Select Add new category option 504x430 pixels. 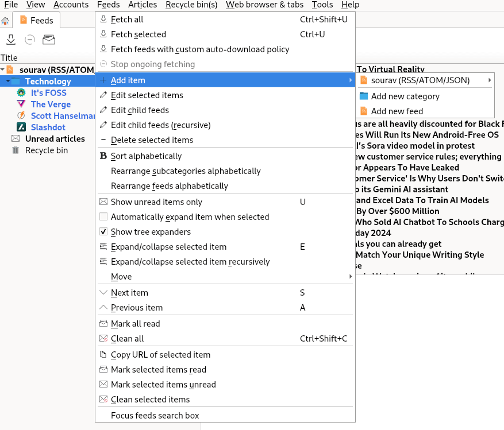click(405, 96)
